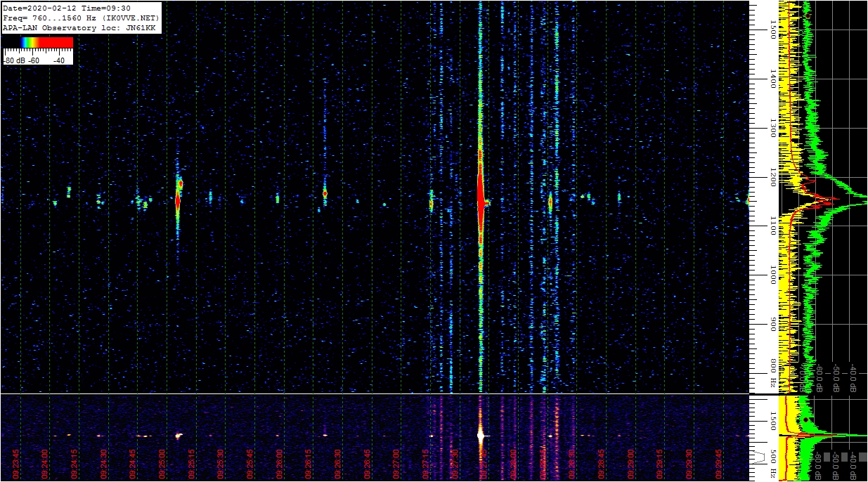Click the 800 Hz frequency axis label

coord(773,374)
